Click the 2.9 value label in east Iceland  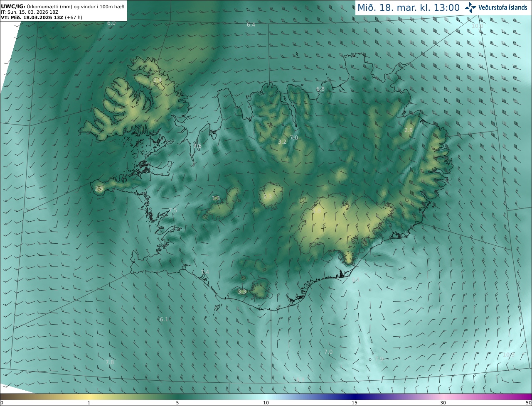click(409, 130)
